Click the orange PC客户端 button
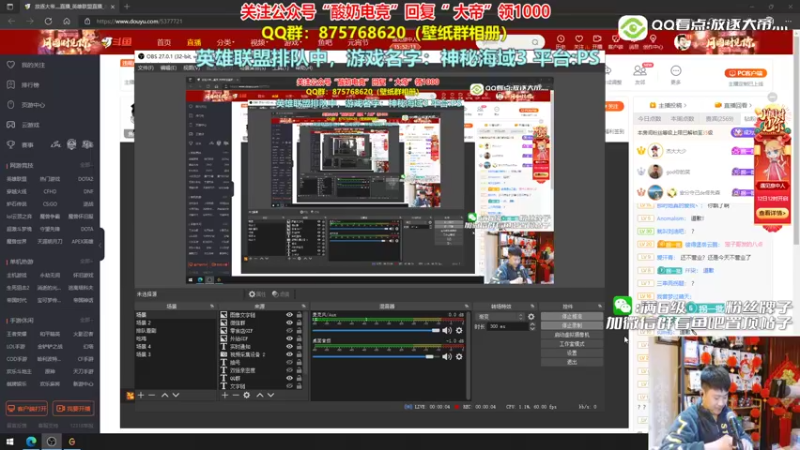The width and height of the screenshot is (800, 450). click(745, 73)
